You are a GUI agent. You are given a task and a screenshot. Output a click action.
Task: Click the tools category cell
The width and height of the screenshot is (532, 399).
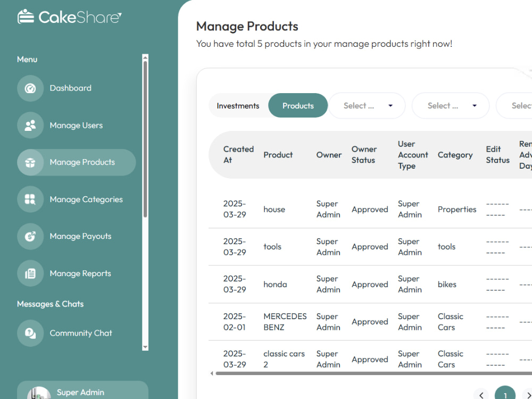click(x=446, y=247)
